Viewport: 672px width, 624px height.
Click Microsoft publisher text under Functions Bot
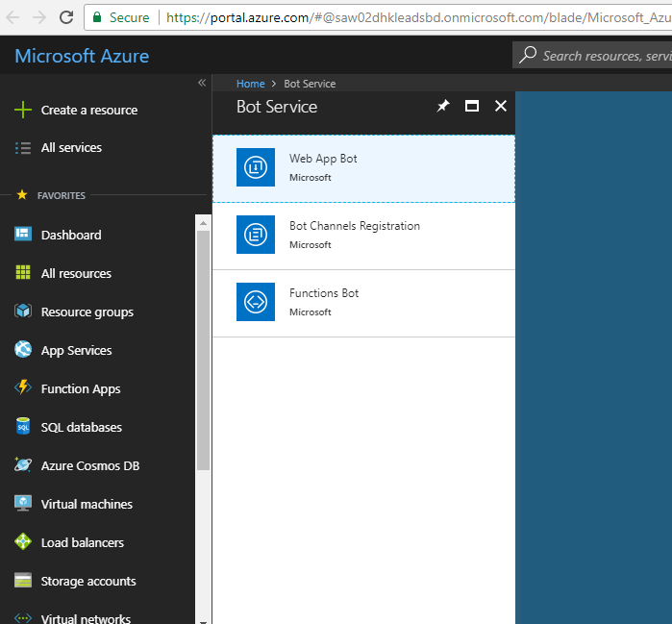click(x=311, y=312)
